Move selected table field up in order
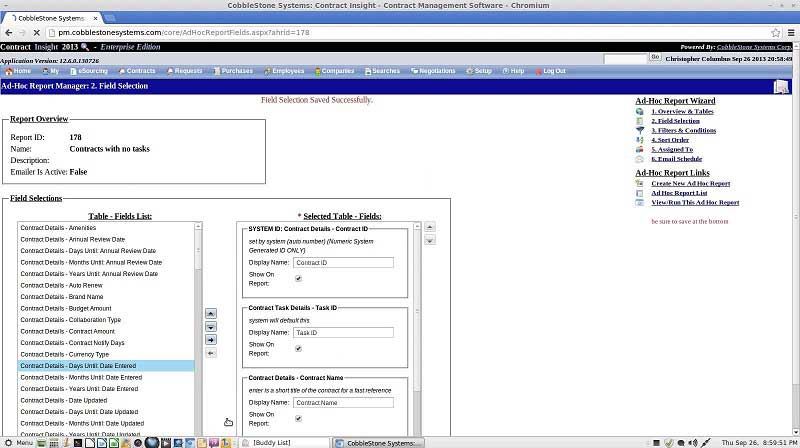Screen dimensions: 800x448 pyautogui.click(x=430, y=227)
